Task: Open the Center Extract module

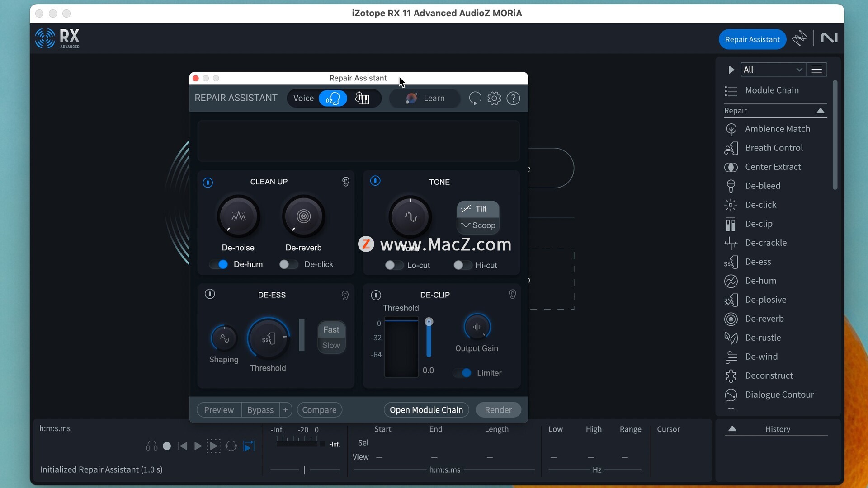Action: 775,167
